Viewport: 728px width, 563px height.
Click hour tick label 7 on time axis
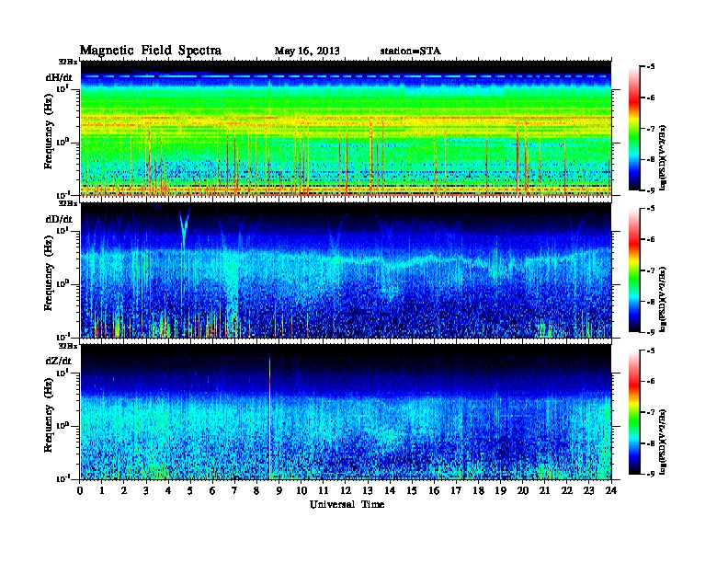235,490
